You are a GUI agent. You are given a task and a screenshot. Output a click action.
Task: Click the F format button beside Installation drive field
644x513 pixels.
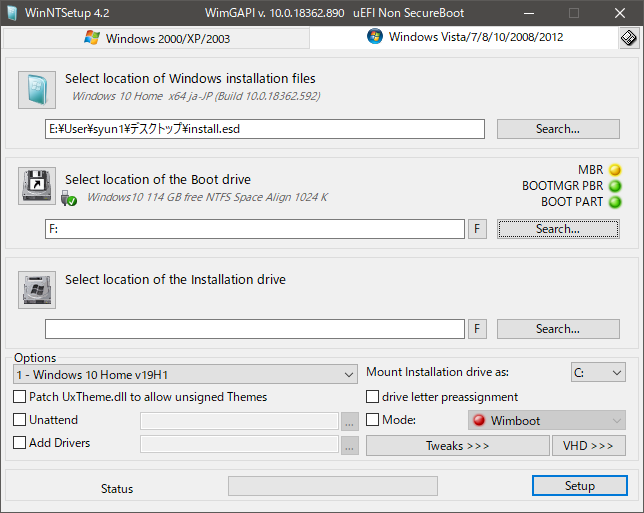[477, 329]
